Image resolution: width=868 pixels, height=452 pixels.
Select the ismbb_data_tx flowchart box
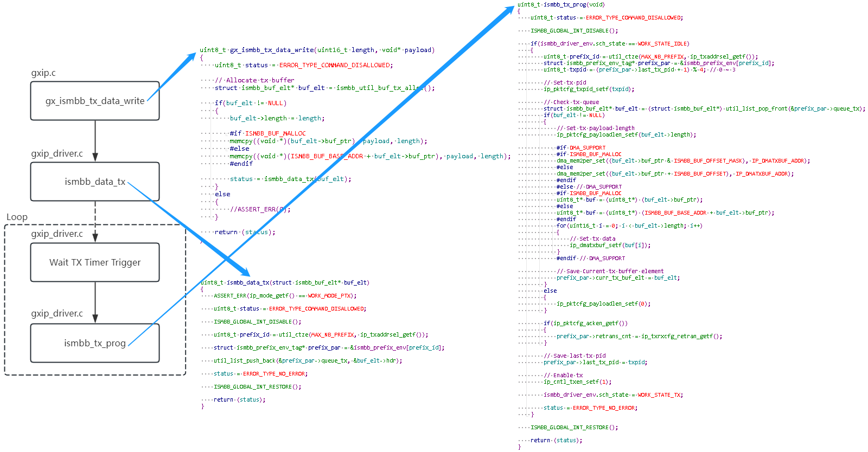pos(95,182)
